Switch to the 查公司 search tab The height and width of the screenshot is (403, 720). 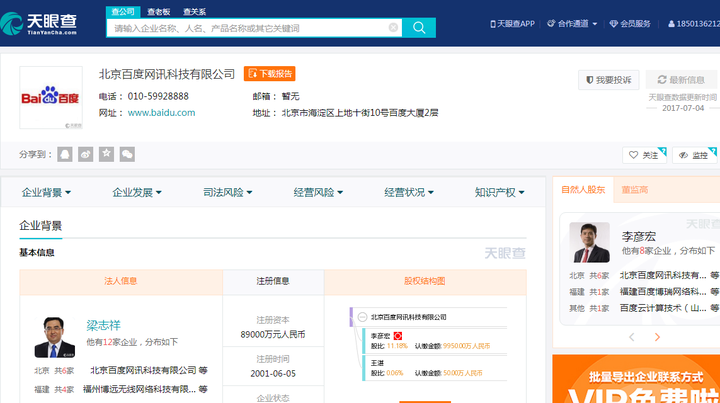[123, 12]
